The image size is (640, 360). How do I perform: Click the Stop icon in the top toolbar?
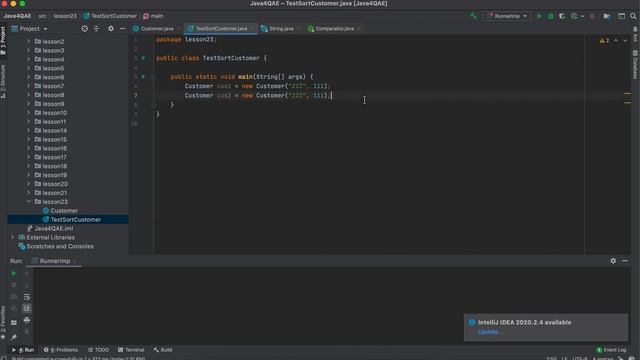(x=592, y=16)
